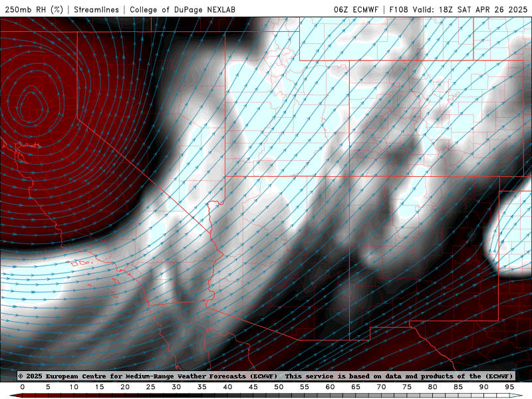Select the "10" value on color scale
Viewport: 532px width, 399px height.
click(x=74, y=387)
